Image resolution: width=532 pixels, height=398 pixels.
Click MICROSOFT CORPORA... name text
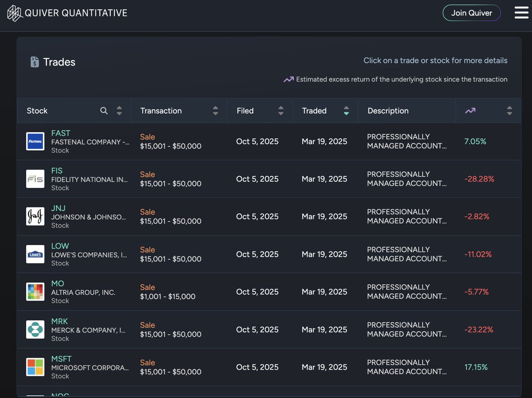[x=90, y=368]
